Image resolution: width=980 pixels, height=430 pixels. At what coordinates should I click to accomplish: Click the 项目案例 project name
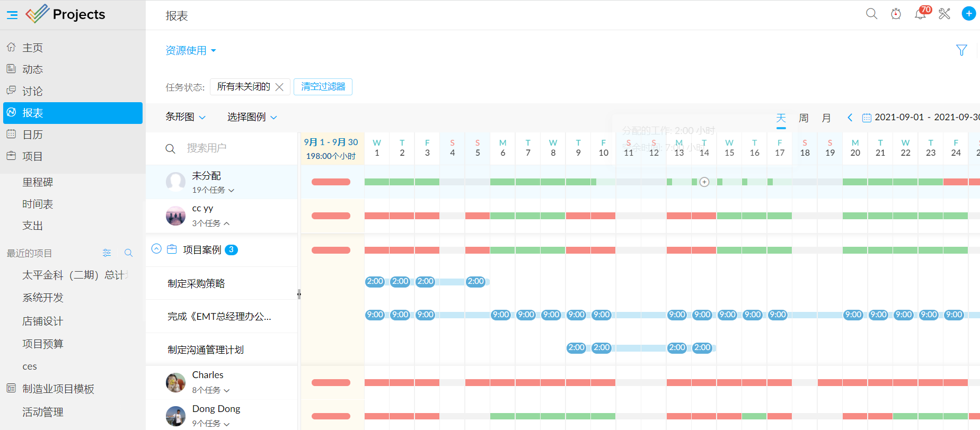click(x=202, y=249)
